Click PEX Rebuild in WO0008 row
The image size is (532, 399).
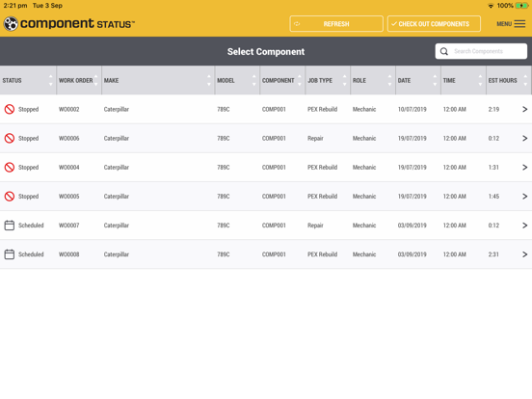pos(322,254)
